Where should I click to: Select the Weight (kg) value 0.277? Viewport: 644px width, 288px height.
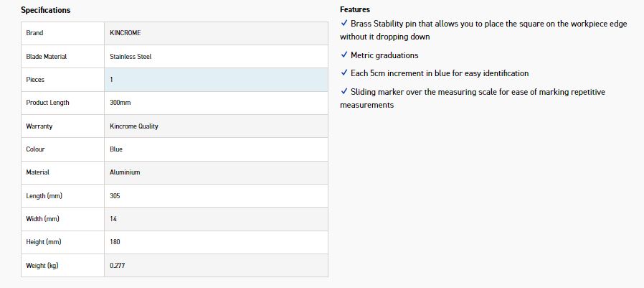coord(118,265)
